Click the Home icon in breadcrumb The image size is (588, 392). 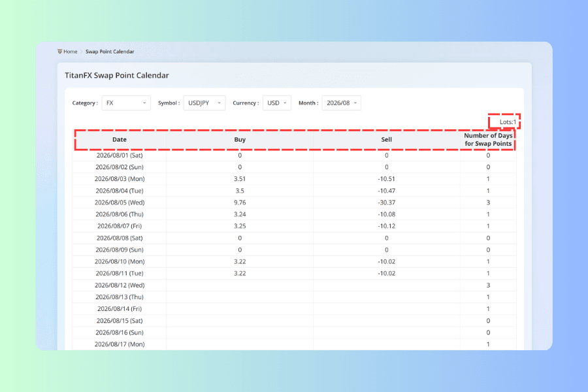[59, 52]
